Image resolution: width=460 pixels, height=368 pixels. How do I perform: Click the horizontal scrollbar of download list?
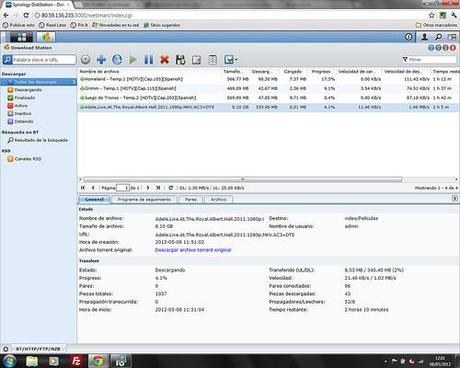coord(242,179)
